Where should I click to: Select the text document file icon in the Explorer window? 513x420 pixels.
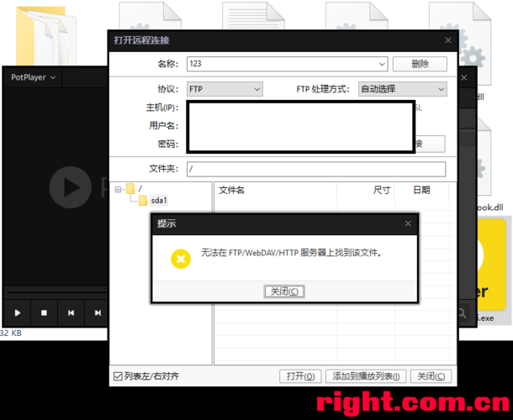(253, 16)
